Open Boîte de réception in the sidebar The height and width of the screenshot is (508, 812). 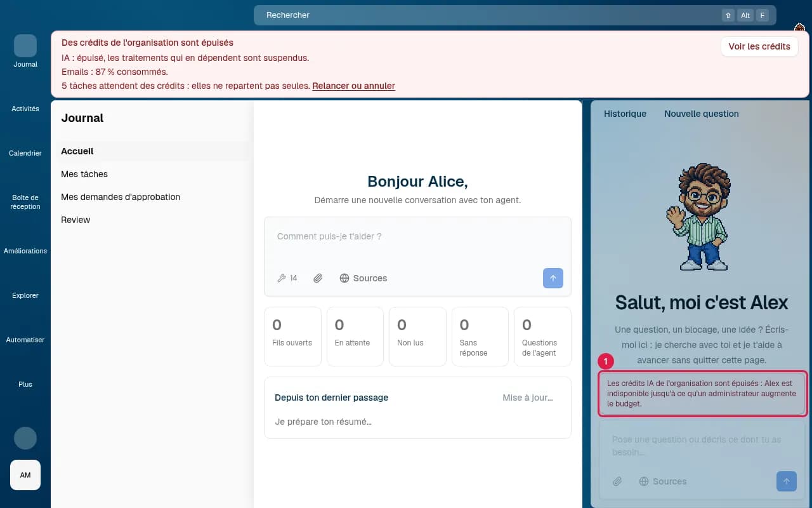[25, 202]
